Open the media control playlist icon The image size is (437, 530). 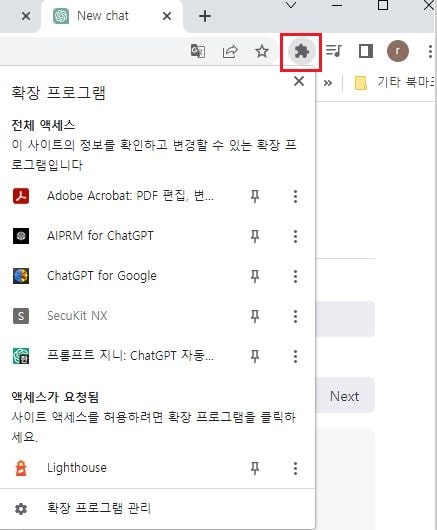click(x=334, y=51)
